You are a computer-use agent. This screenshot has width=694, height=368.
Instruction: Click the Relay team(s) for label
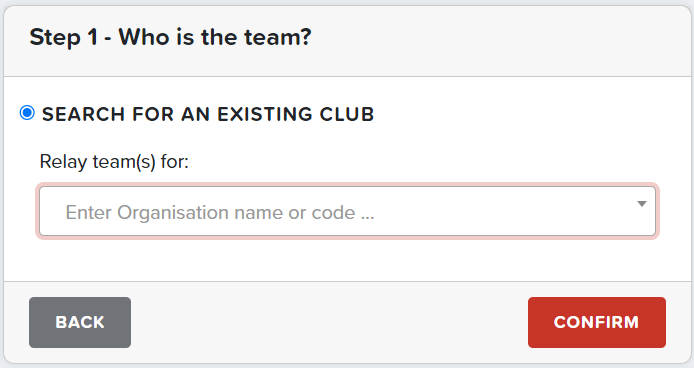[x=114, y=162]
